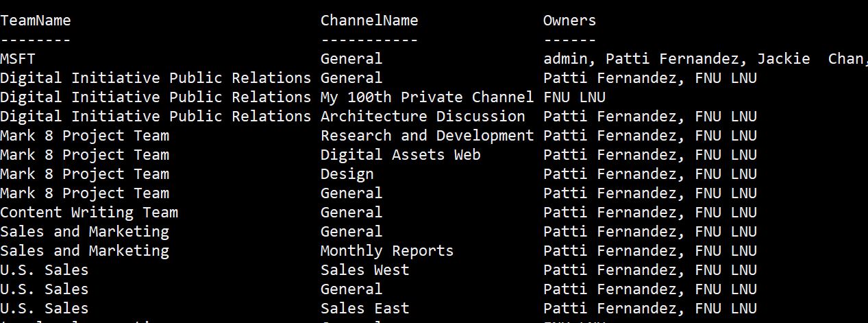The image size is (868, 323).
Task: Select the Content Writing Team name
Action: (x=89, y=213)
